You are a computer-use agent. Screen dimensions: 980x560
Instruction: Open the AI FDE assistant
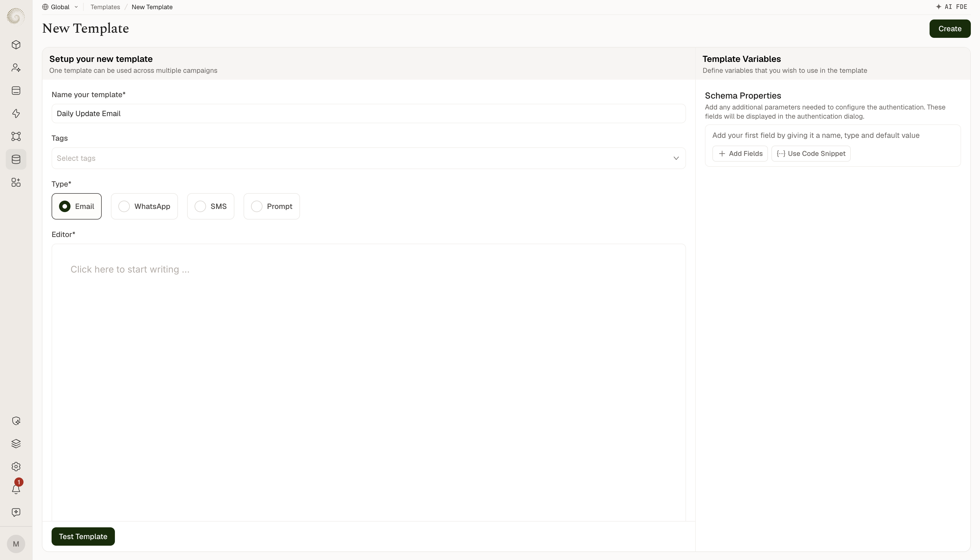coord(951,7)
